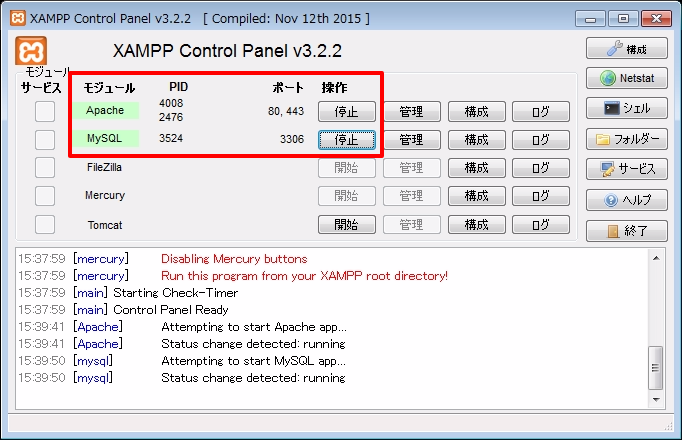The image size is (682, 440).
Task: Click the scroll up arrow of the log
Action: (x=656, y=258)
